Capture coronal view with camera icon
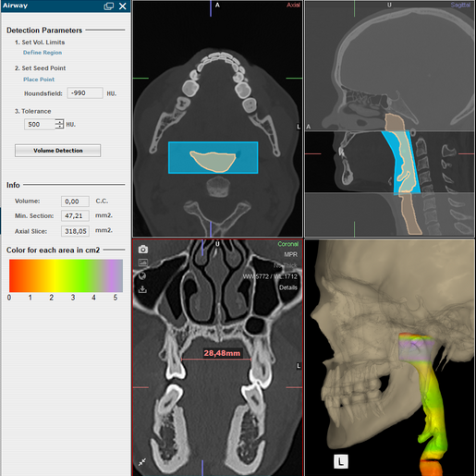Screen dimensions: 476x476 142,249
